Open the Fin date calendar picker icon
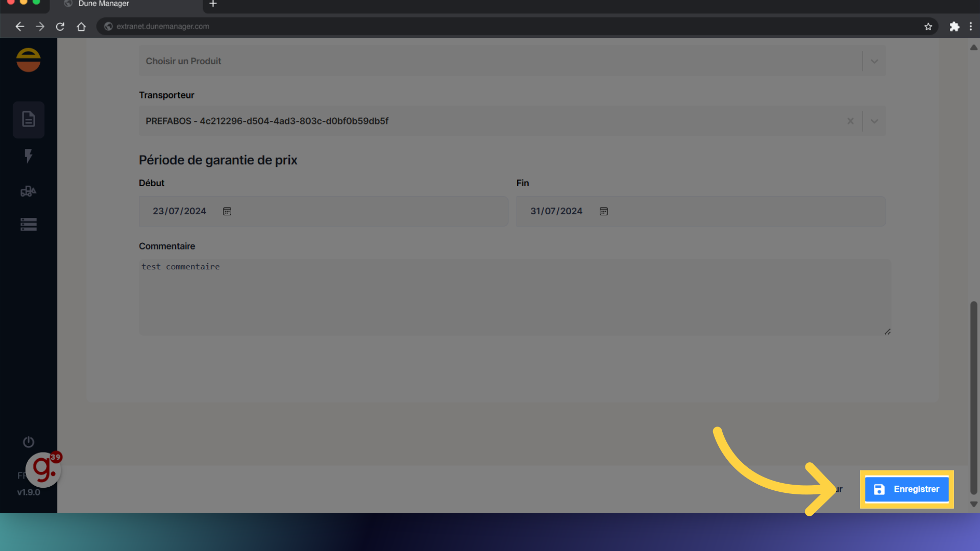The height and width of the screenshot is (551, 980). click(x=604, y=211)
